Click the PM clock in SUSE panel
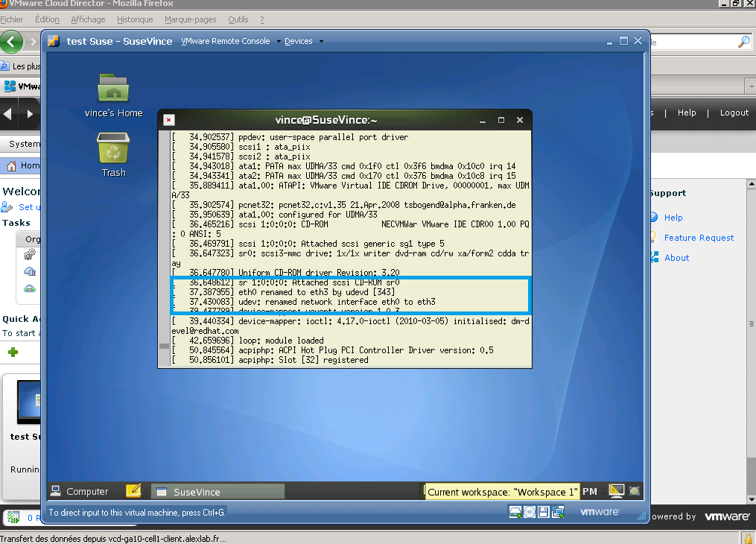This screenshot has height=544, width=756. 590,491
